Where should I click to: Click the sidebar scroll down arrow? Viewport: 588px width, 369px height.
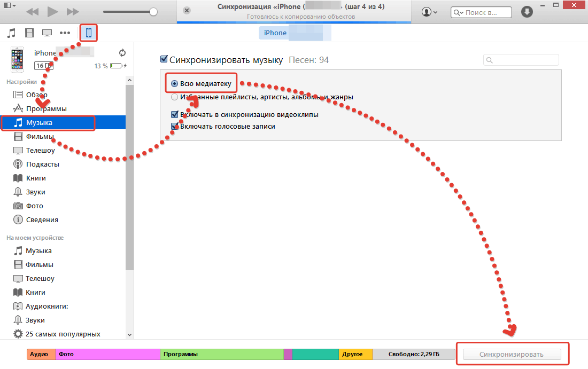(129, 334)
